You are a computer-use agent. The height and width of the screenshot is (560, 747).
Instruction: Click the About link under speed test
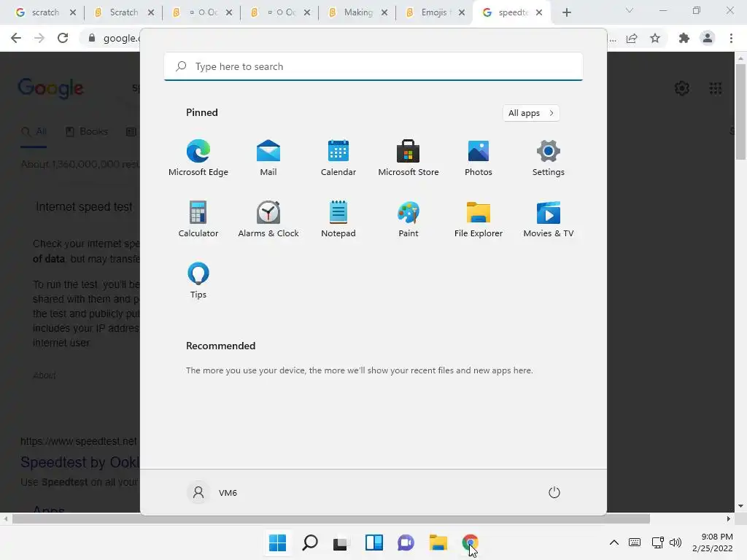point(44,376)
